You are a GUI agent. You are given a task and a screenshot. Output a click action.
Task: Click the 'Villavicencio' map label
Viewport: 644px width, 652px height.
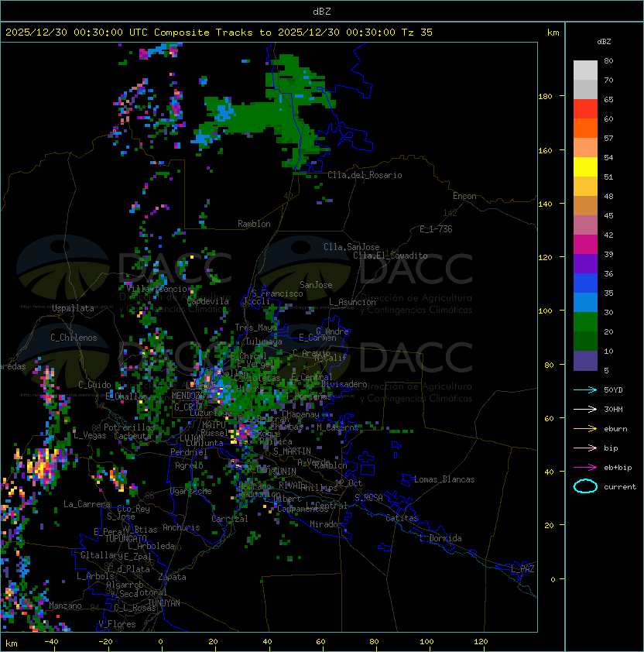click(x=156, y=289)
